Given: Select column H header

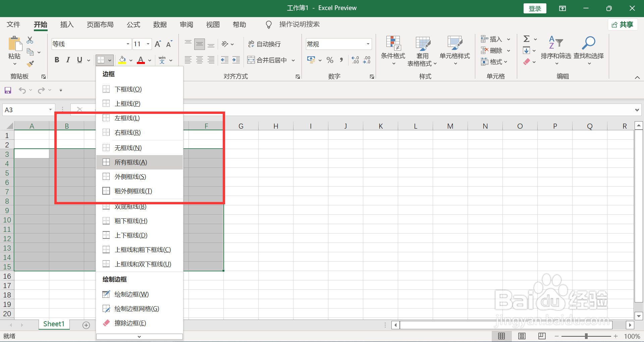Looking at the screenshot, I should 276,126.
